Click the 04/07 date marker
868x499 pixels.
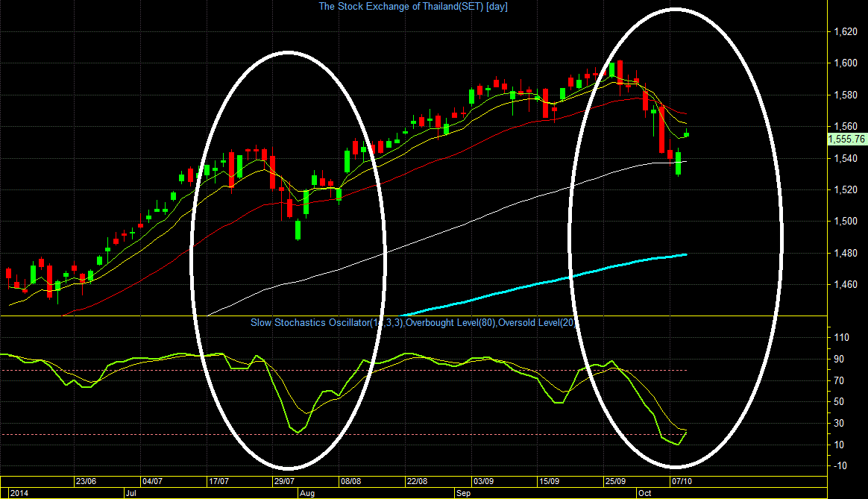pyautogui.click(x=152, y=481)
